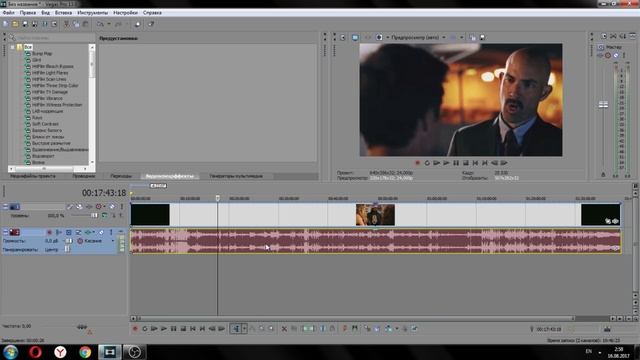This screenshot has width=640, height=360.
Task: Select the Soft Contrast effect
Action: (45, 124)
